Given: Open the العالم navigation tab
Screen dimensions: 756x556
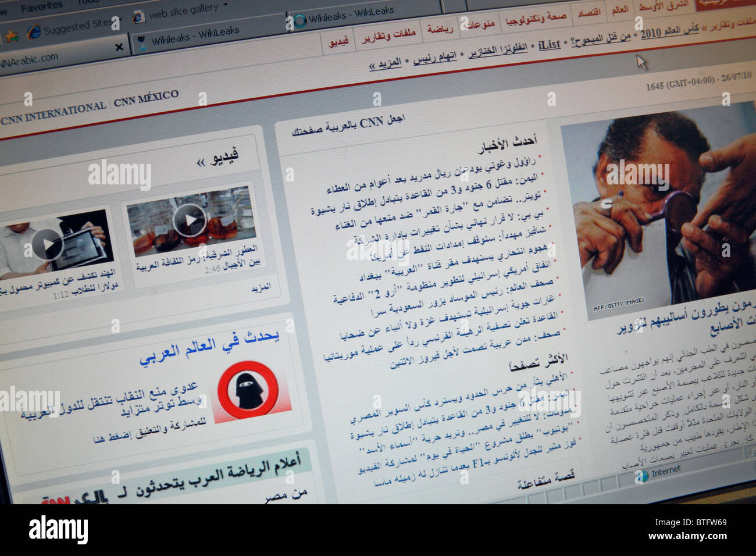Looking at the screenshot, I should click(620, 10).
